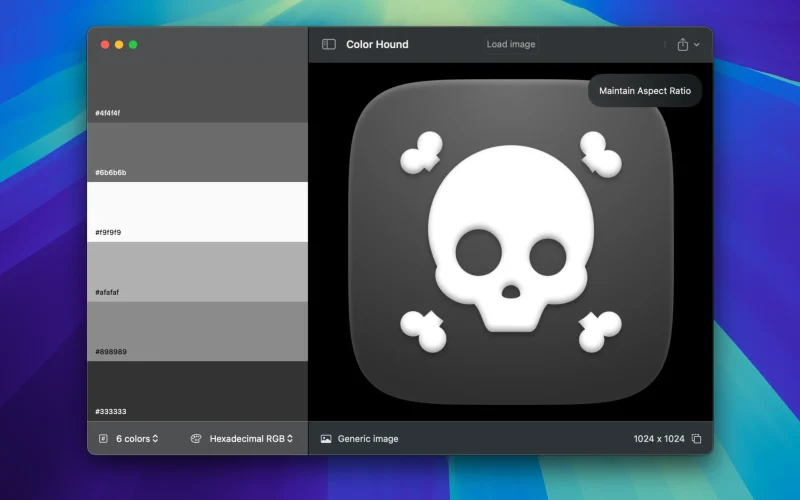This screenshot has height=500, width=800.
Task: Click the green zoom window button
Action: [133, 45]
